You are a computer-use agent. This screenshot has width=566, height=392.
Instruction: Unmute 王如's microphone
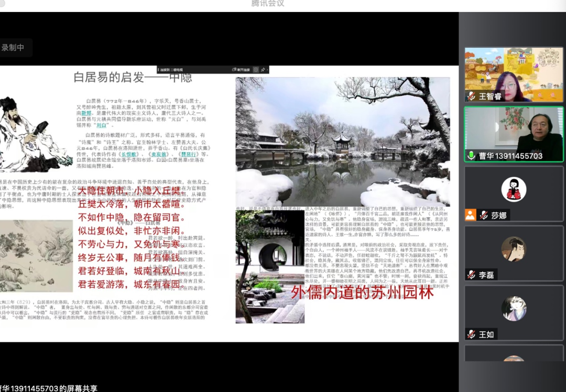tap(471, 334)
